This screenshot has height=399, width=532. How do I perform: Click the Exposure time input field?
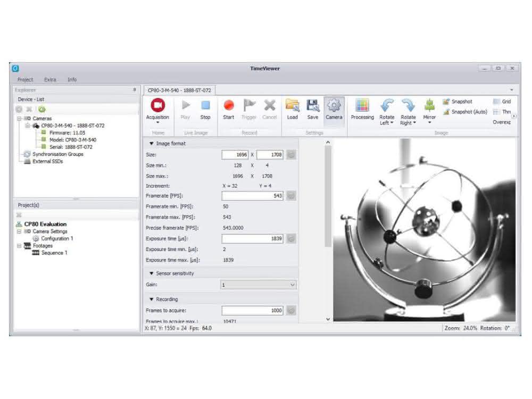click(x=252, y=238)
